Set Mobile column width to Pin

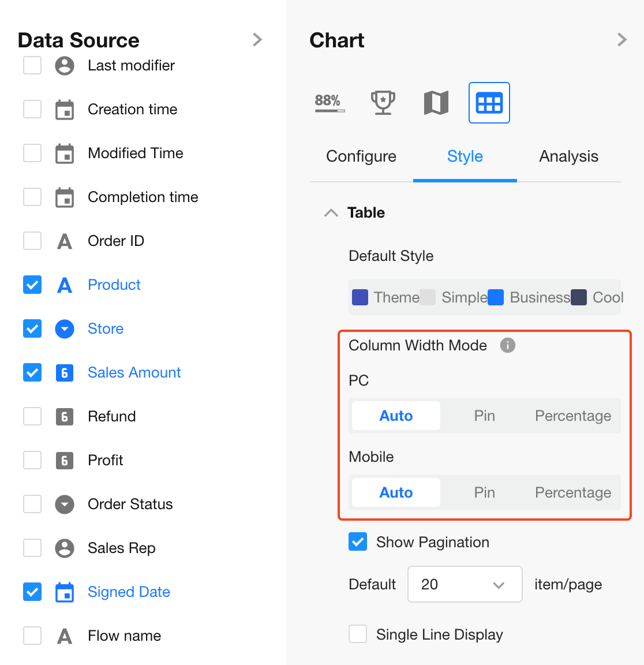click(x=484, y=492)
